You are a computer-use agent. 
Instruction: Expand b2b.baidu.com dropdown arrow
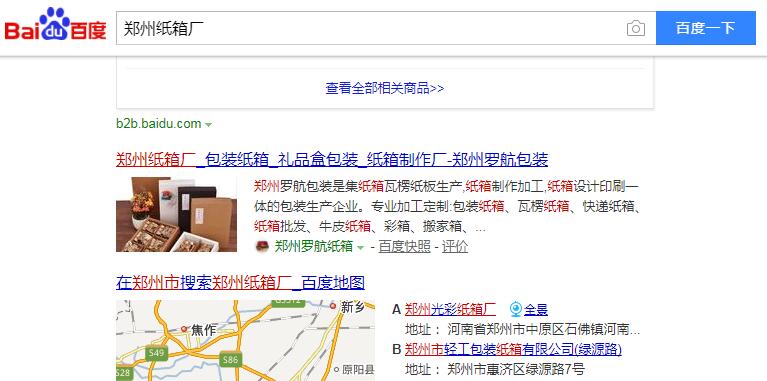click(208, 125)
